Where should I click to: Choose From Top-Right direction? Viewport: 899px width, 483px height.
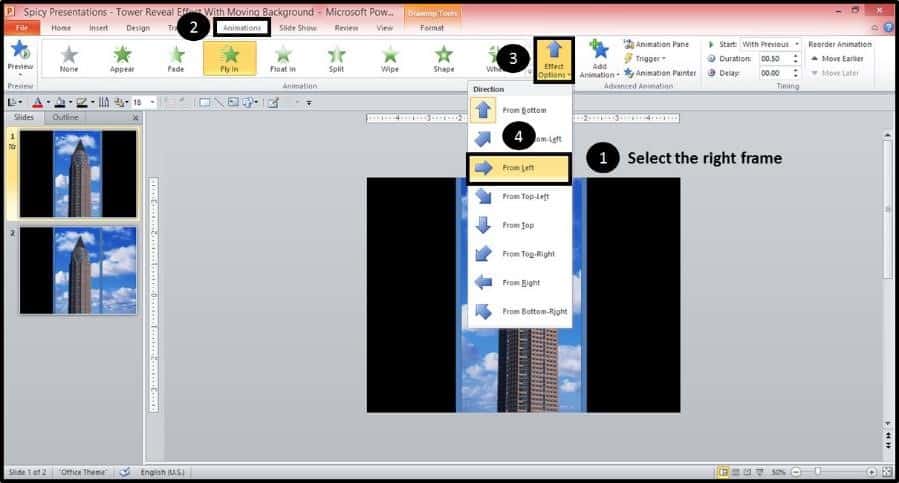[519, 254]
